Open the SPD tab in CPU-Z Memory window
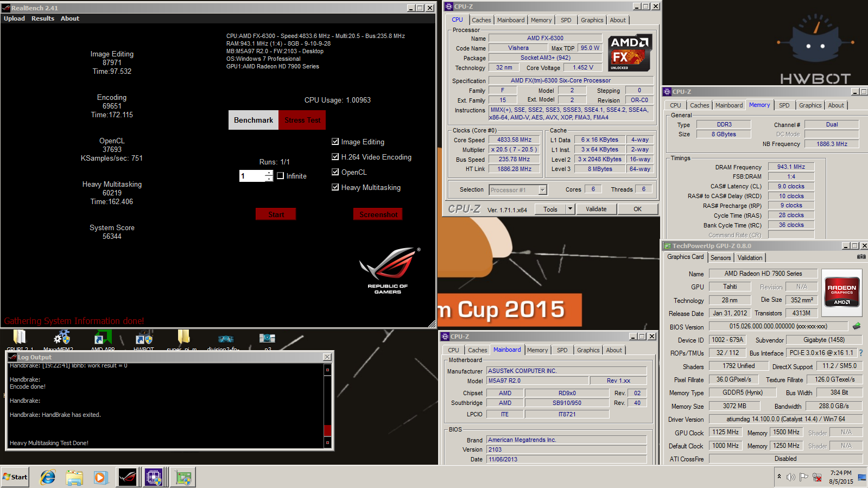The width and height of the screenshot is (868, 488). [784, 105]
